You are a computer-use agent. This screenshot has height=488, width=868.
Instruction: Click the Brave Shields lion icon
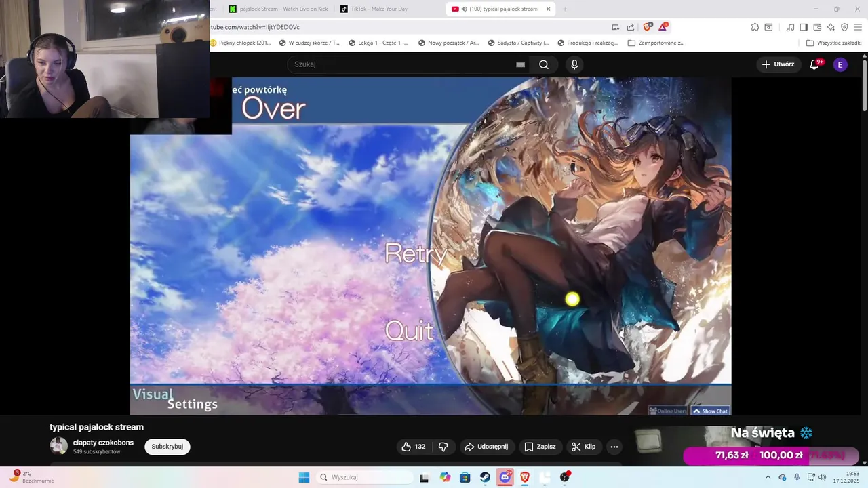click(647, 27)
